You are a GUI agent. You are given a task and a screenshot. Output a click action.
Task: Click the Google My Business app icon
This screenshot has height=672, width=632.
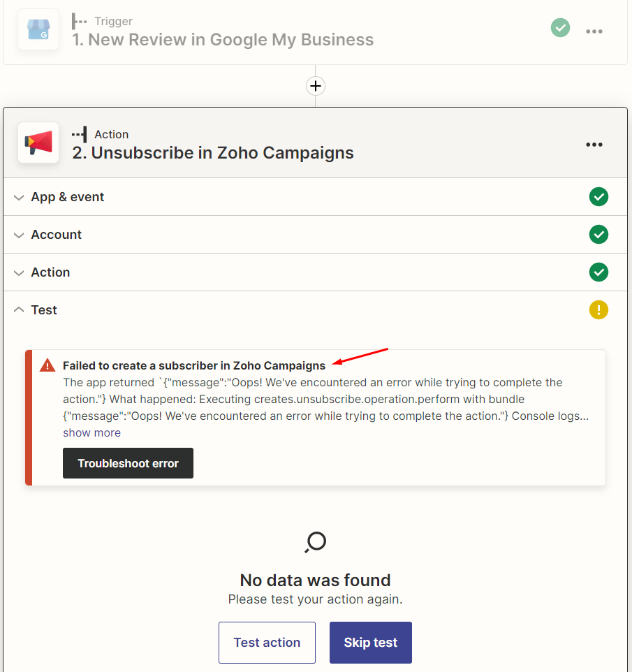[x=38, y=29]
